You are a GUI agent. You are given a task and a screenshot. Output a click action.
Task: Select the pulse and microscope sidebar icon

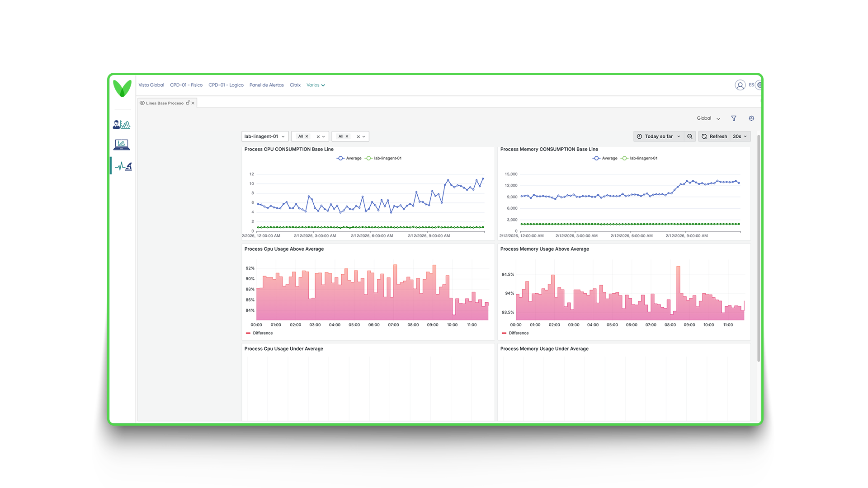click(x=123, y=166)
